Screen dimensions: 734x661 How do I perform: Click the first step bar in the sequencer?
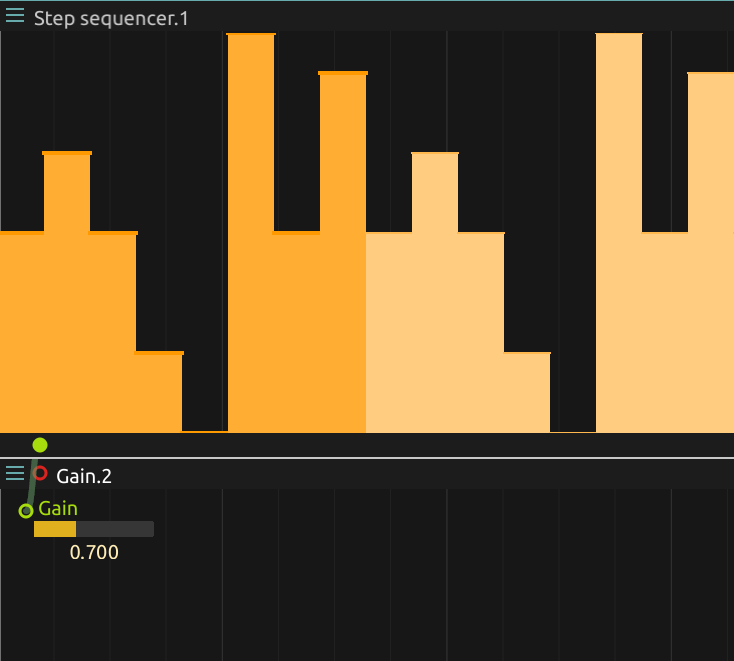(x=22, y=331)
